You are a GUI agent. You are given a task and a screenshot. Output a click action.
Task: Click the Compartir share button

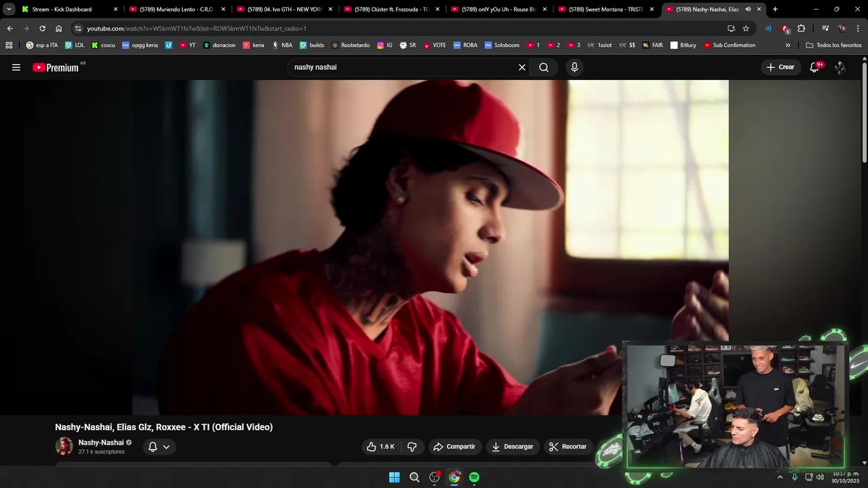point(454,447)
